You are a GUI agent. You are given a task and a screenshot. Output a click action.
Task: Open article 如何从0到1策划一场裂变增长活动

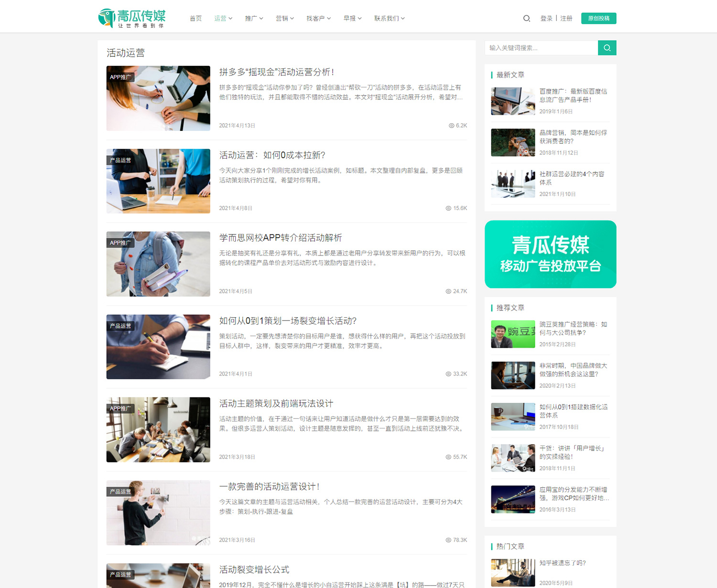[288, 321]
